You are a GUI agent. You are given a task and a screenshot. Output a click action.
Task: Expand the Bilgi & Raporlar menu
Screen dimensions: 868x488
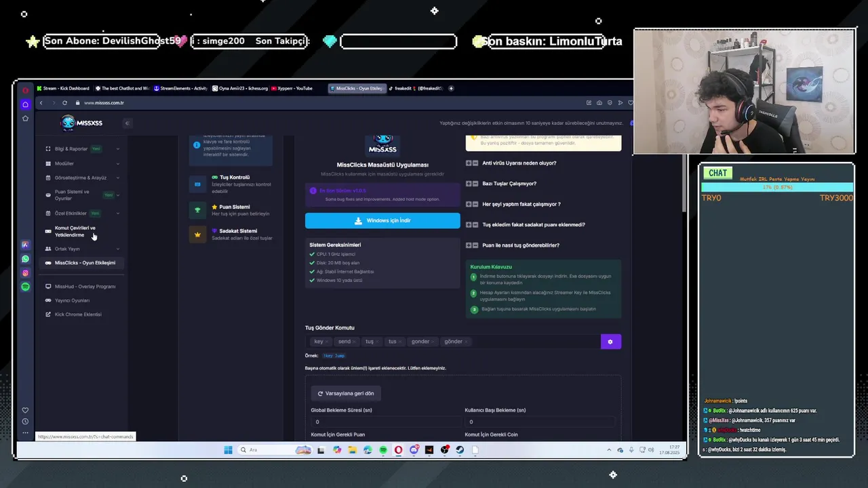click(81, 149)
